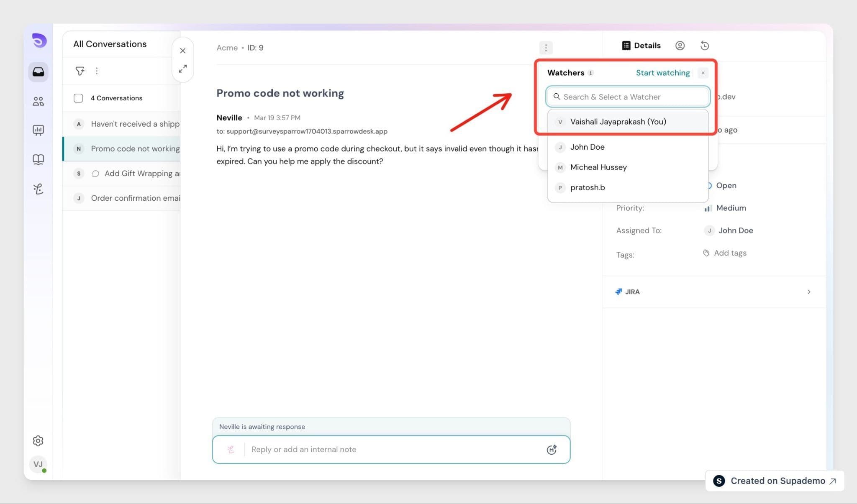Open Haven't received a shipping conversation
This screenshot has width=857, height=504.
click(121, 124)
